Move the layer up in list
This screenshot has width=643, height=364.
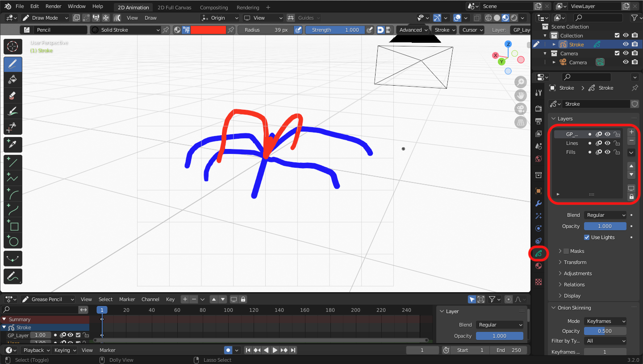click(x=631, y=166)
